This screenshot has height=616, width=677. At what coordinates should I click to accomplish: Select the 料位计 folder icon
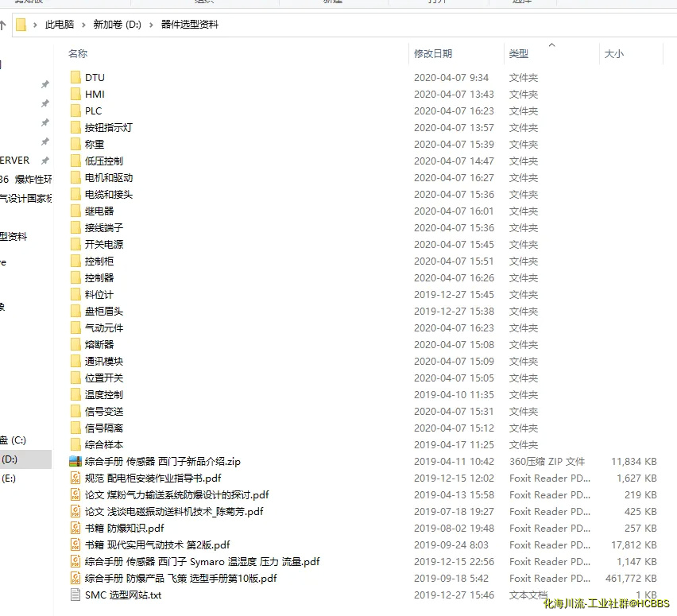pos(75,295)
